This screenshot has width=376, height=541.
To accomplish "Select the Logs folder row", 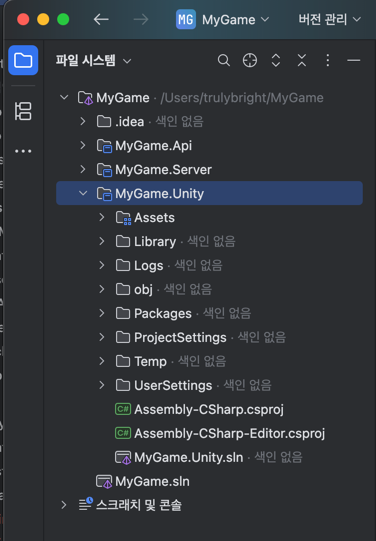I will (x=209, y=265).
